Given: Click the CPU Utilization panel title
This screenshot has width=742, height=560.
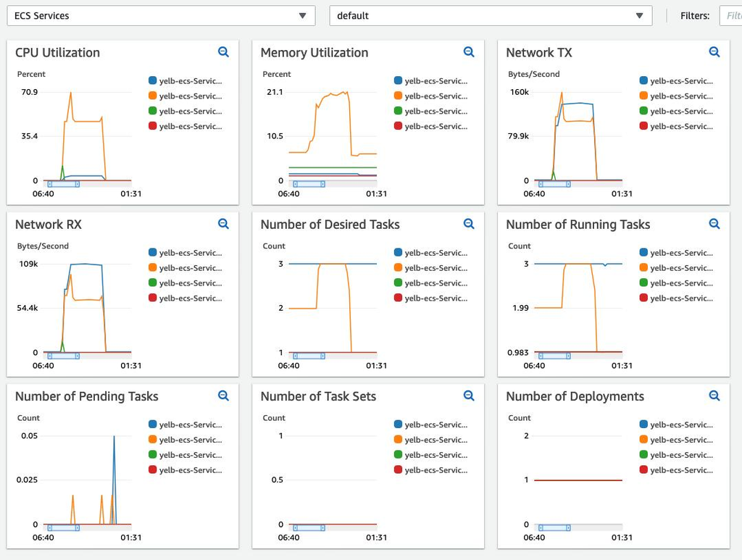Looking at the screenshot, I should pyautogui.click(x=57, y=52).
